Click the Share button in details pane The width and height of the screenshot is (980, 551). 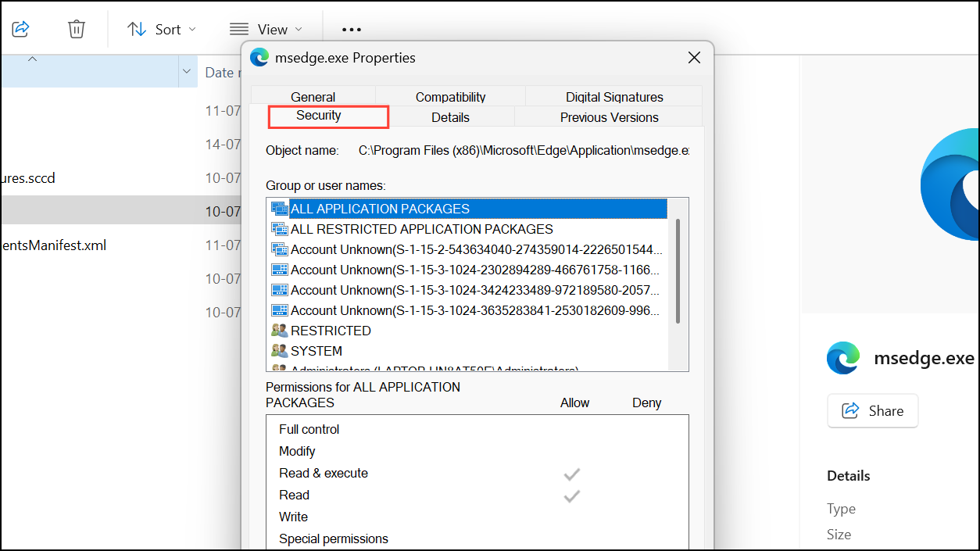pyautogui.click(x=872, y=410)
